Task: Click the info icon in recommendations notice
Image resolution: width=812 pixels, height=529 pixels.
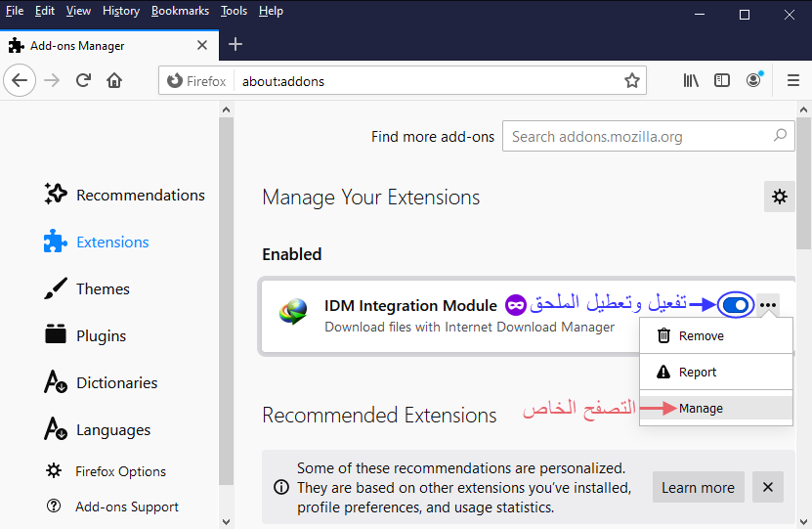Action: pos(281,487)
